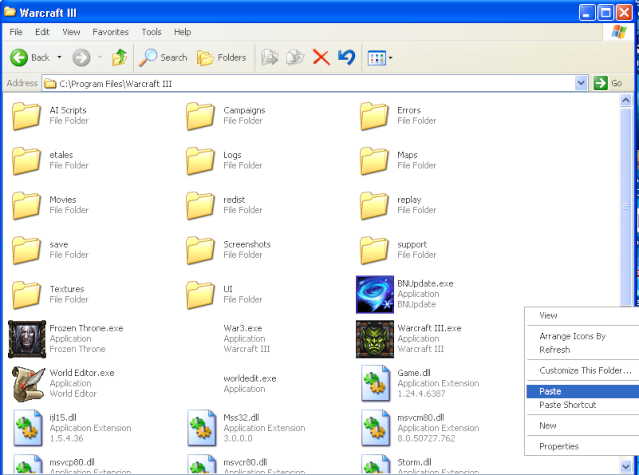This screenshot has width=639, height=475.
Task: Click the save folder name
Action: pyautogui.click(x=59, y=244)
